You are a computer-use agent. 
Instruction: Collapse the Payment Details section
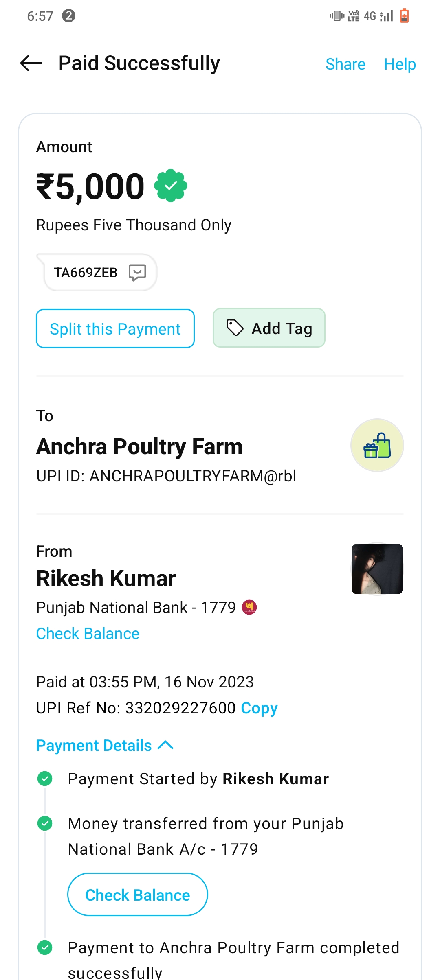pyautogui.click(x=94, y=746)
